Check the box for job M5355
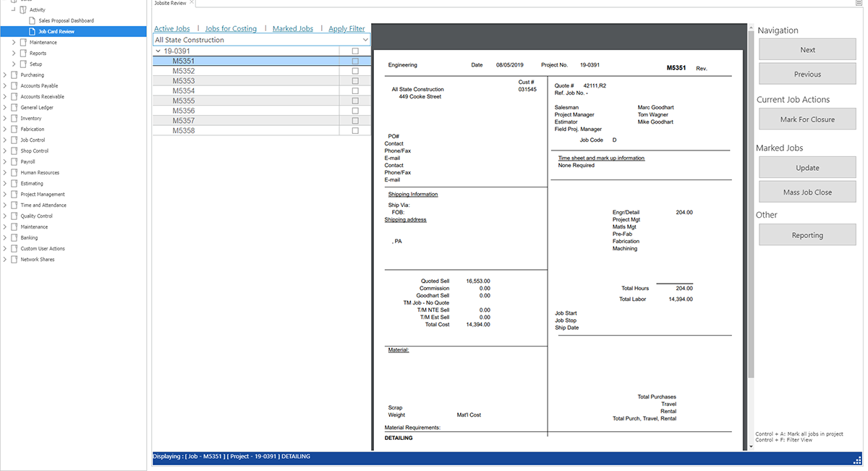The width and height of the screenshot is (868, 471). click(354, 101)
